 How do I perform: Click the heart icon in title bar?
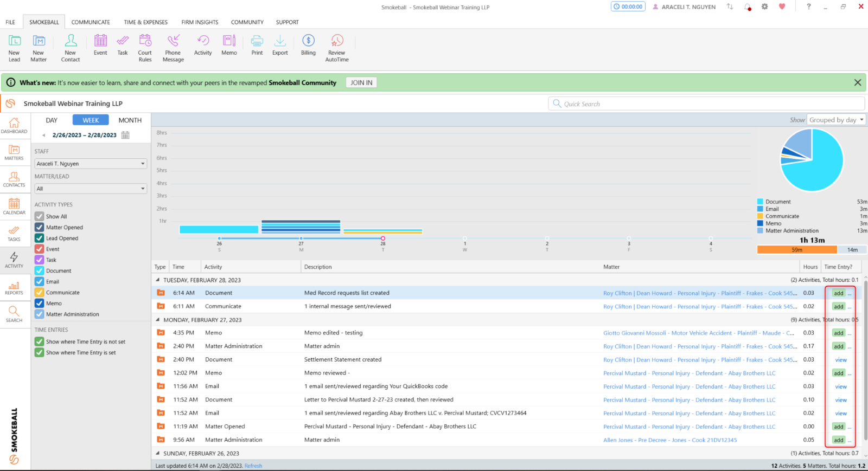pyautogui.click(x=782, y=7)
